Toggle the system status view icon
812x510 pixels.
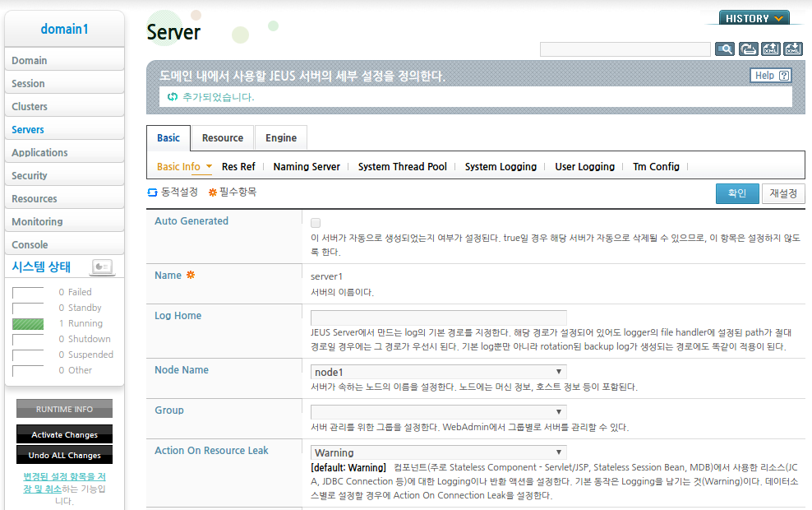click(102, 267)
